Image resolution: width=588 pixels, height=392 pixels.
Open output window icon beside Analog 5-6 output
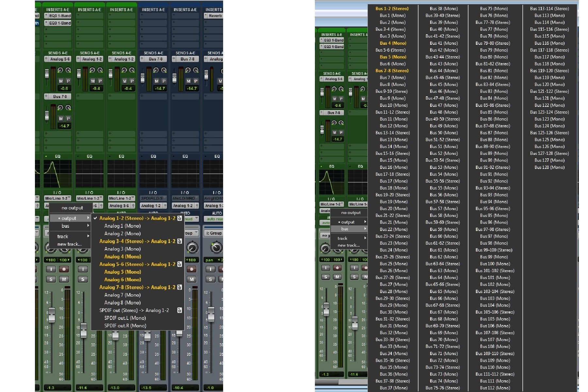point(133,205)
